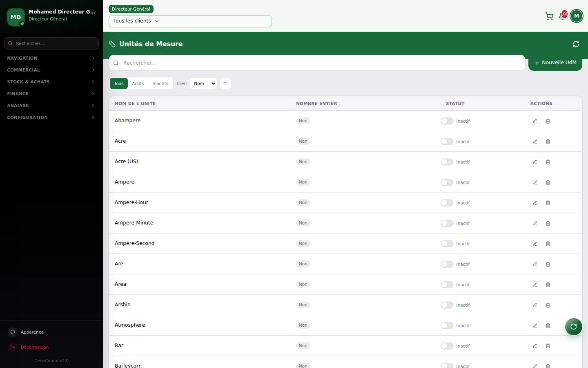Open the notifications bell

click(x=563, y=16)
